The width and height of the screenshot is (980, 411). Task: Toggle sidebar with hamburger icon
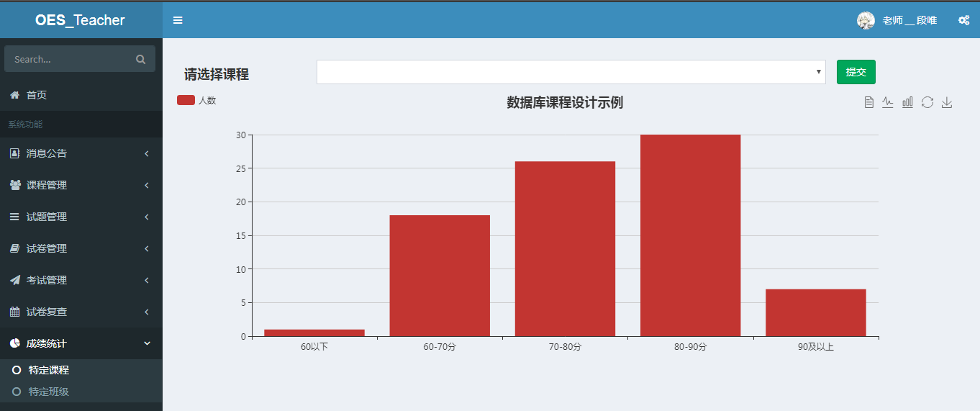click(x=178, y=20)
